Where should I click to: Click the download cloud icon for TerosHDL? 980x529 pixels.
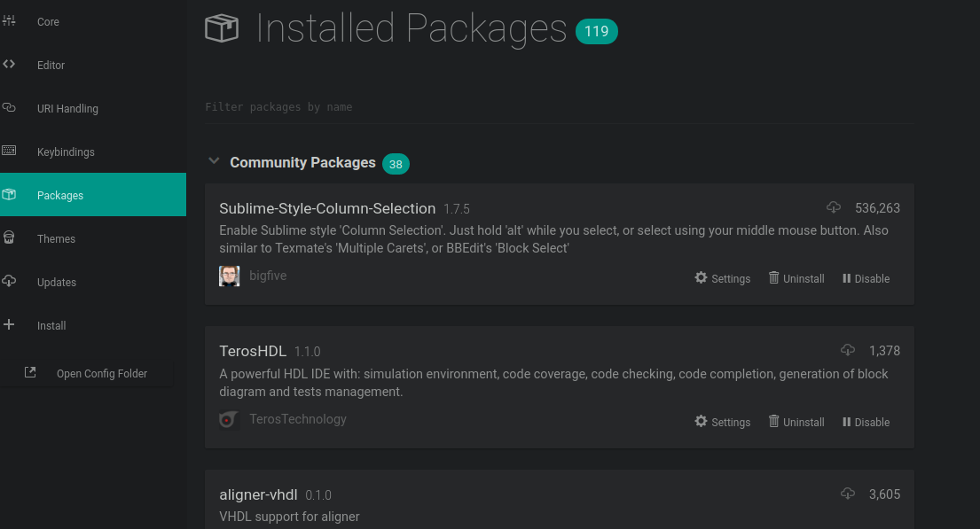[848, 350]
